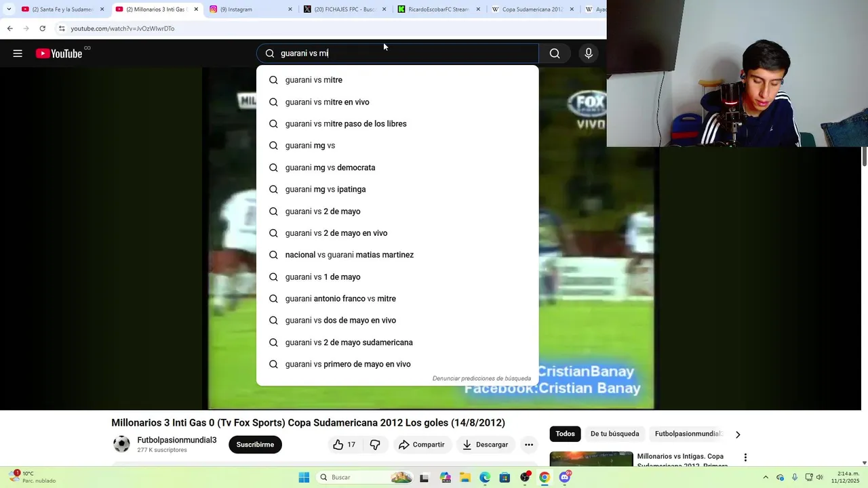Image resolution: width=868 pixels, height=488 pixels.
Task: Select the Todos filter chip
Action: pyautogui.click(x=565, y=434)
